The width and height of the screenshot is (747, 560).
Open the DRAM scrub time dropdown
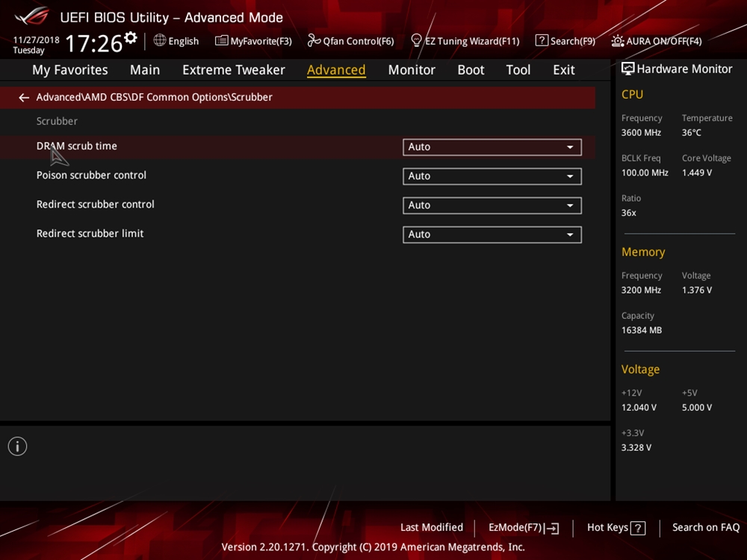492,147
